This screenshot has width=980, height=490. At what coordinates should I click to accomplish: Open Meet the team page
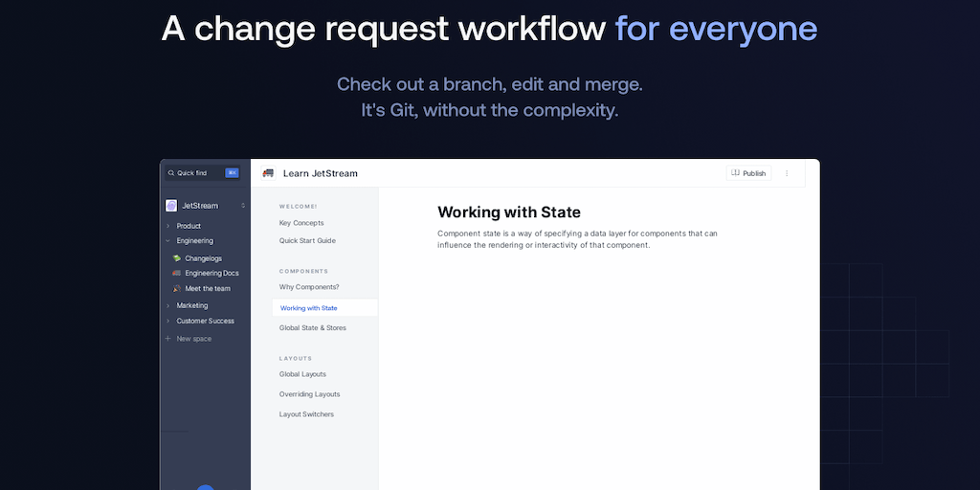coord(208,289)
